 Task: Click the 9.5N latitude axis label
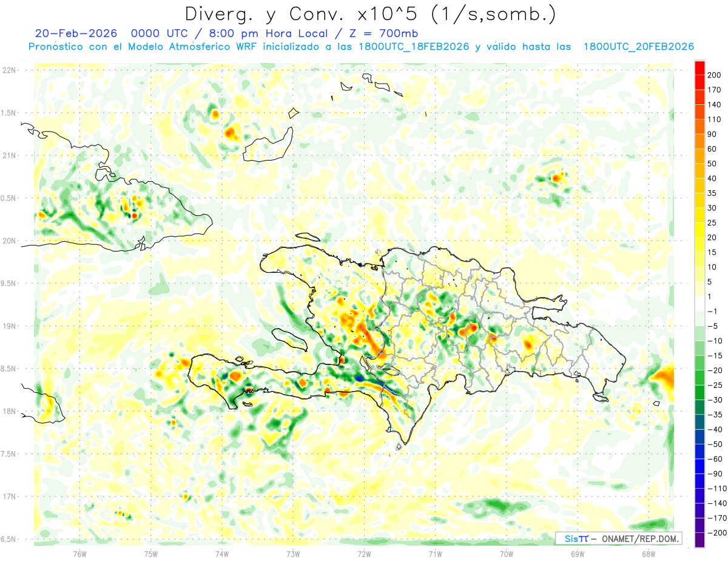tap(7, 283)
